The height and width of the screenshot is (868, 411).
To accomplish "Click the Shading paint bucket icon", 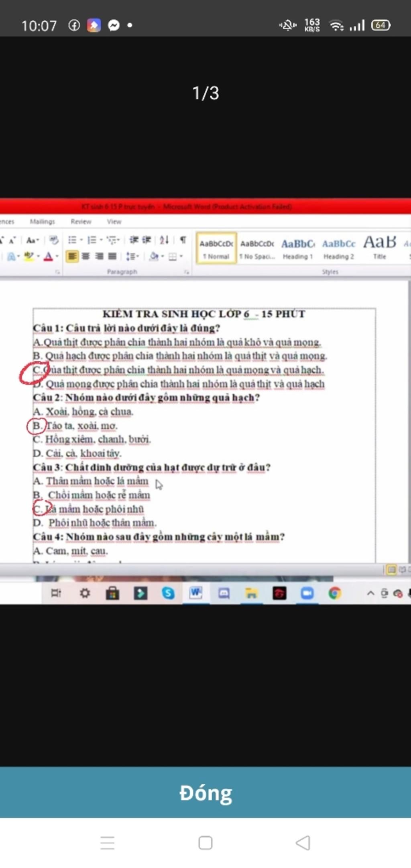I will [x=154, y=256].
